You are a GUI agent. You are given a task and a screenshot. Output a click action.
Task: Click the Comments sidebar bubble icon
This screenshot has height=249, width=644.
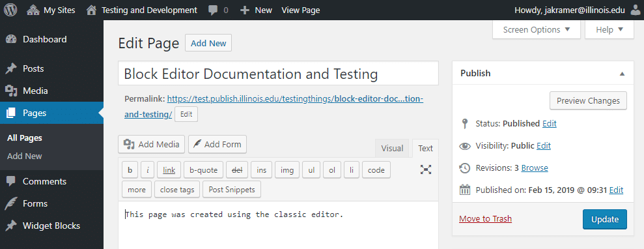click(11, 181)
